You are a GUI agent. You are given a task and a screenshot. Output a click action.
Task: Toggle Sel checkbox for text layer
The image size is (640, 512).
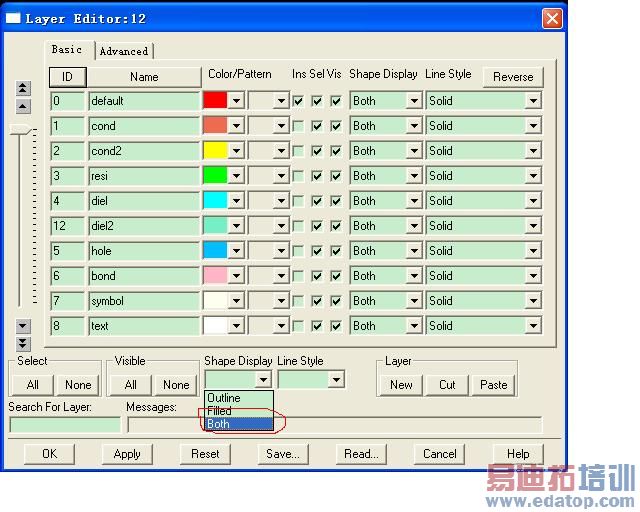(x=317, y=326)
